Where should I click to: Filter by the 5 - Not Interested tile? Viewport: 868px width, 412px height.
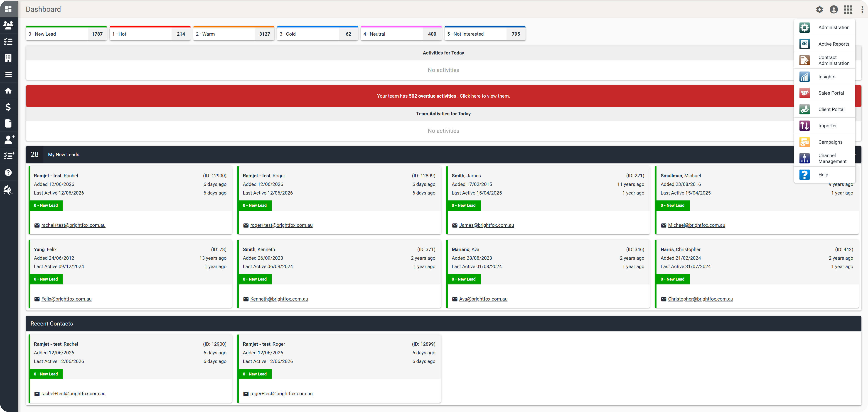click(485, 33)
